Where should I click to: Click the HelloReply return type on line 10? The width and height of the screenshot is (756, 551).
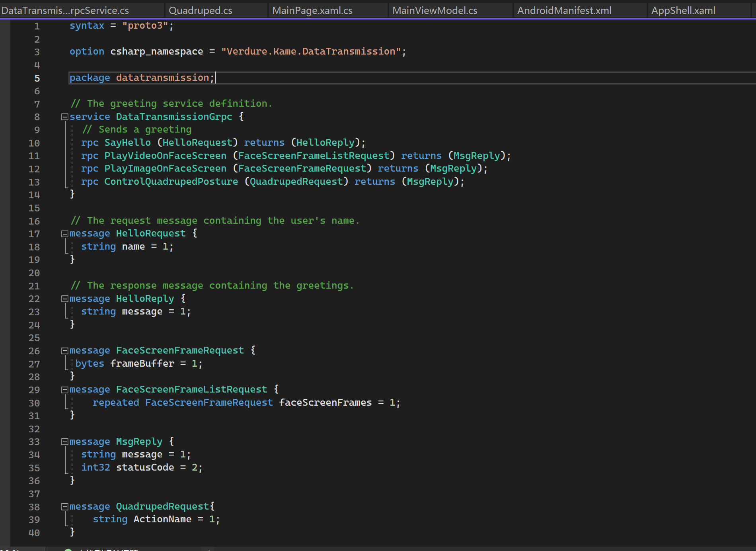(325, 143)
